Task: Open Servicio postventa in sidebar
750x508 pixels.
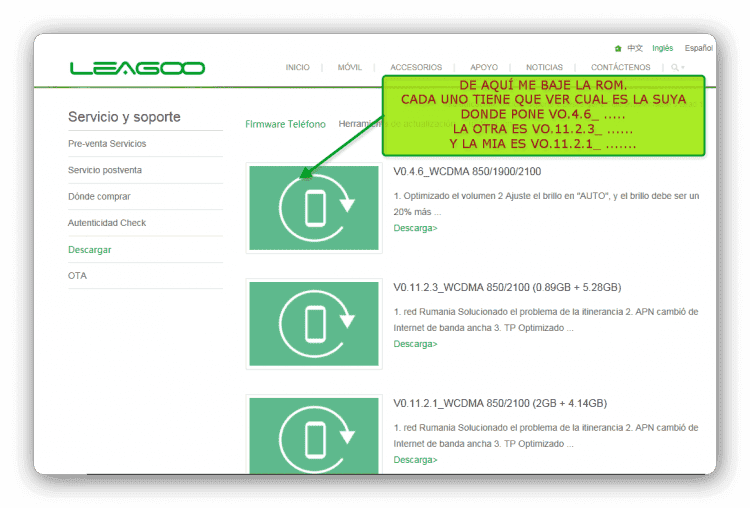Action: pyautogui.click(x=105, y=170)
